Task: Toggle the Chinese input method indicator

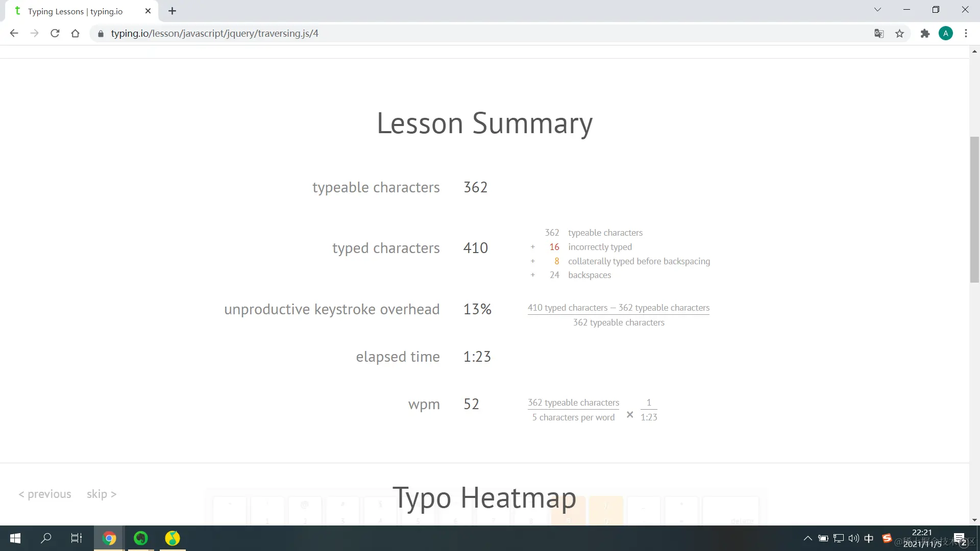Action: (x=869, y=538)
